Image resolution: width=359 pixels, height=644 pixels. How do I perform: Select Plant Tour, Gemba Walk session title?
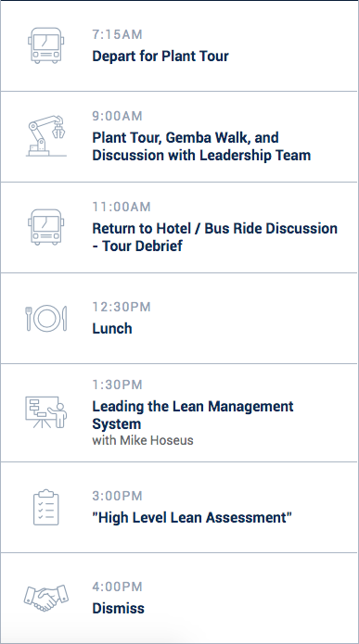[201, 146]
